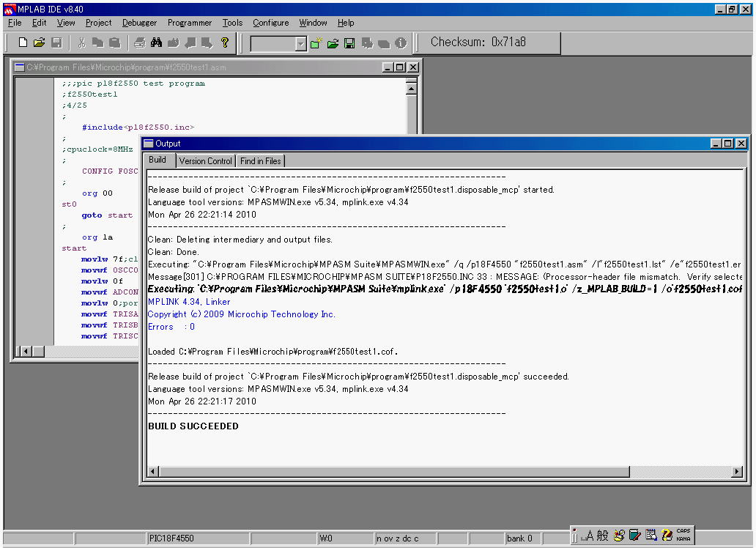Click the 'MPLINK 4.34, Linker' output line
The height and width of the screenshot is (548, 756).
[x=189, y=302]
